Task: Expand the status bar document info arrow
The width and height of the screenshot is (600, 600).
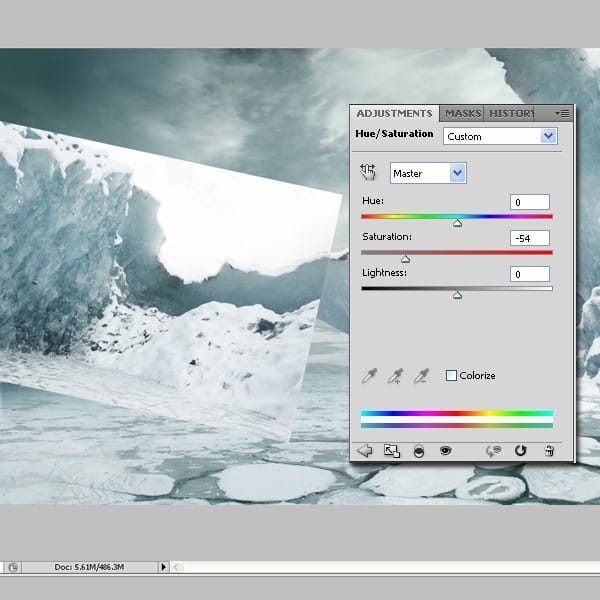Action: point(164,567)
